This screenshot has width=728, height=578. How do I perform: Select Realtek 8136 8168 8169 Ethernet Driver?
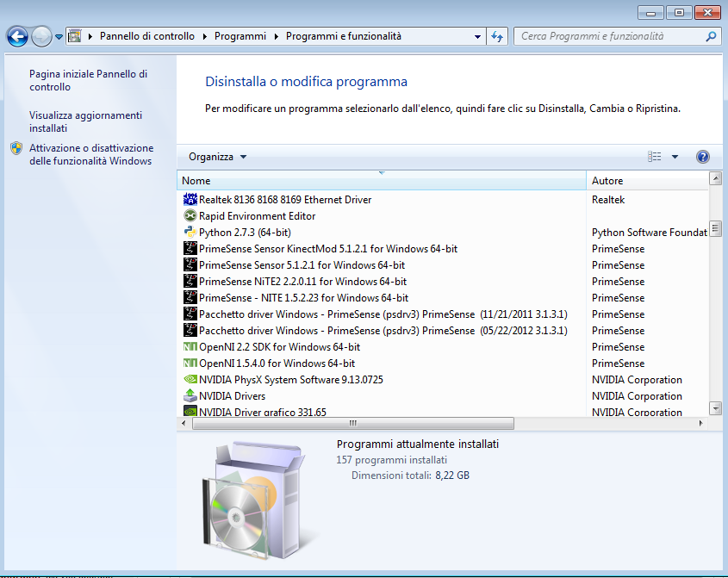tap(285, 200)
